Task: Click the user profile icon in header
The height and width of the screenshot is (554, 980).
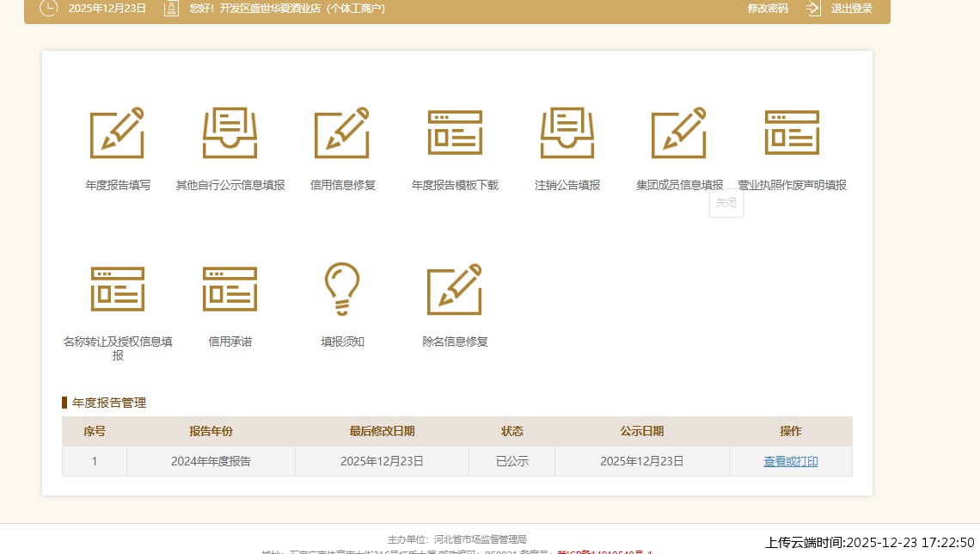Action: (x=171, y=9)
